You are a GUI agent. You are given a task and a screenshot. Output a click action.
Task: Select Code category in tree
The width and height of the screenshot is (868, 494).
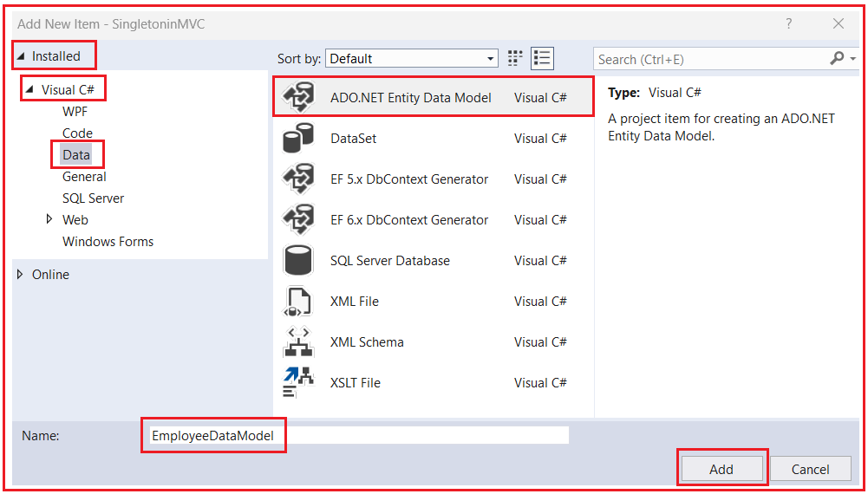(77, 133)
